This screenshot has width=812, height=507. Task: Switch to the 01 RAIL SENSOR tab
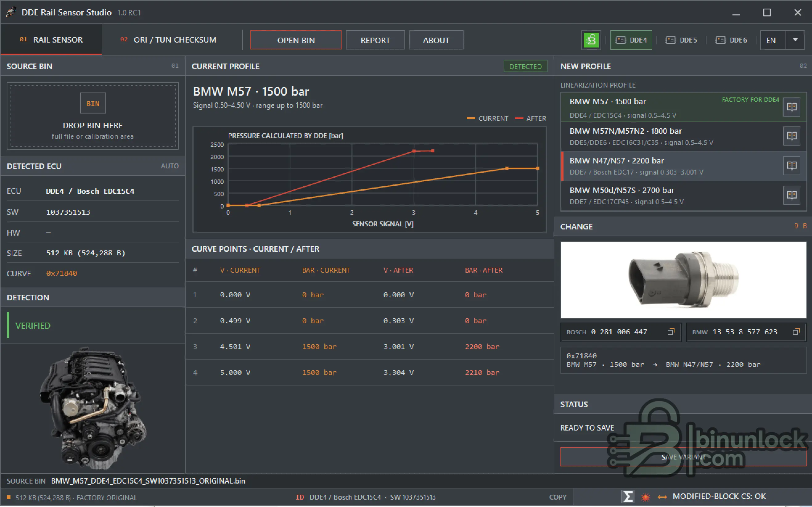(51, 39)
